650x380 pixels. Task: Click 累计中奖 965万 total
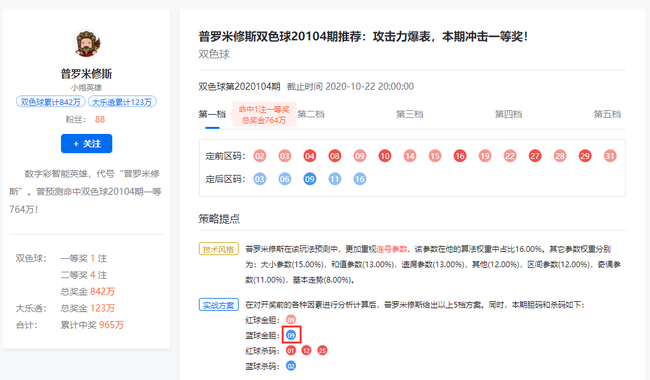point(92,325)
